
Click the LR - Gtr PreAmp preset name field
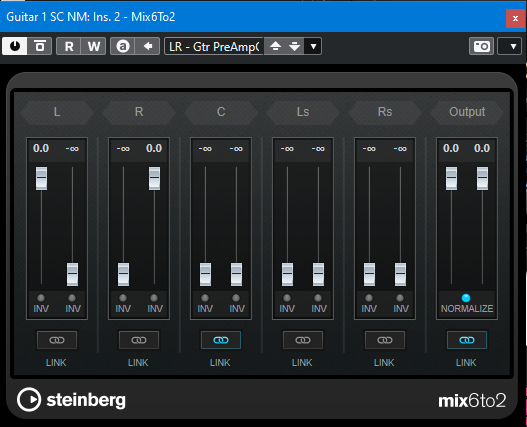(214, 46)
